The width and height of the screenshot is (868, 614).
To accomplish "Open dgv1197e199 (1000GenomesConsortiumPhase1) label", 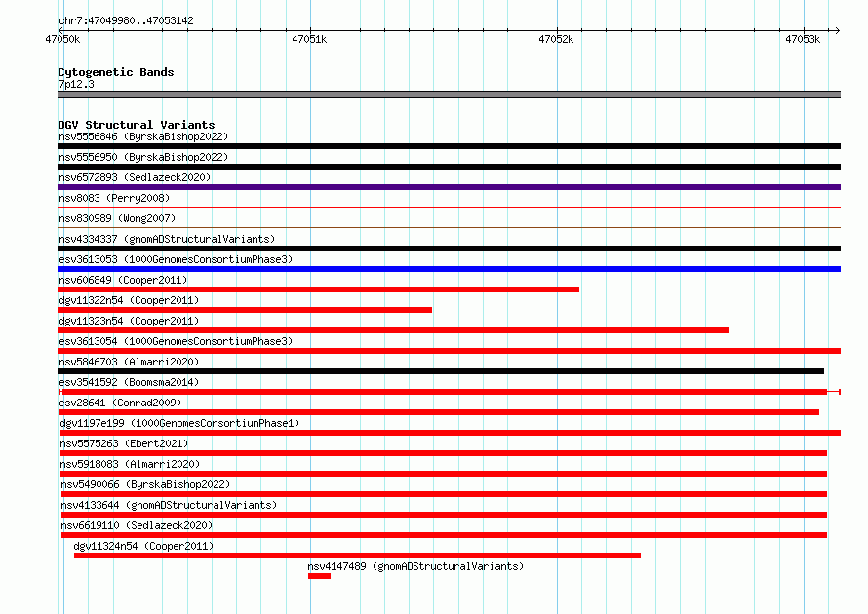I will point(179,423).
